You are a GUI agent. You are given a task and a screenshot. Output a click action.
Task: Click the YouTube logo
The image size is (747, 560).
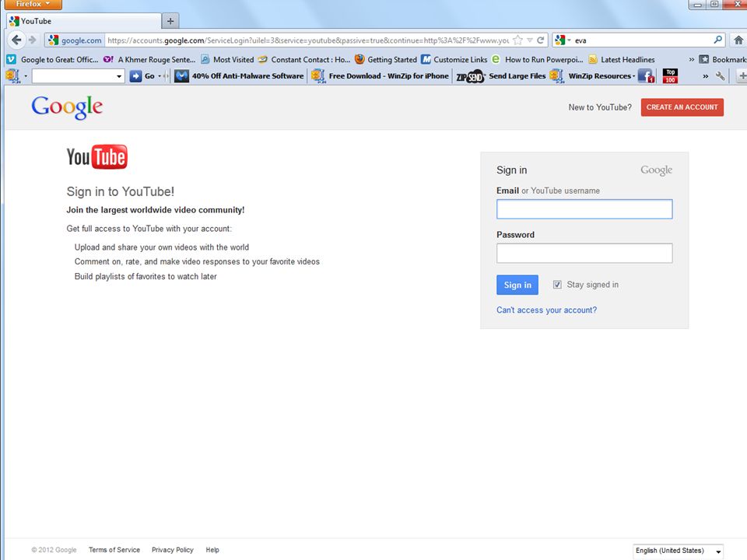tap(97, 157)
